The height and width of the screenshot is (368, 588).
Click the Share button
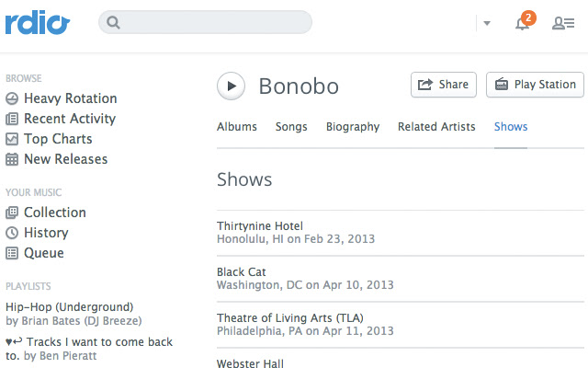click(x=444, y=85)
